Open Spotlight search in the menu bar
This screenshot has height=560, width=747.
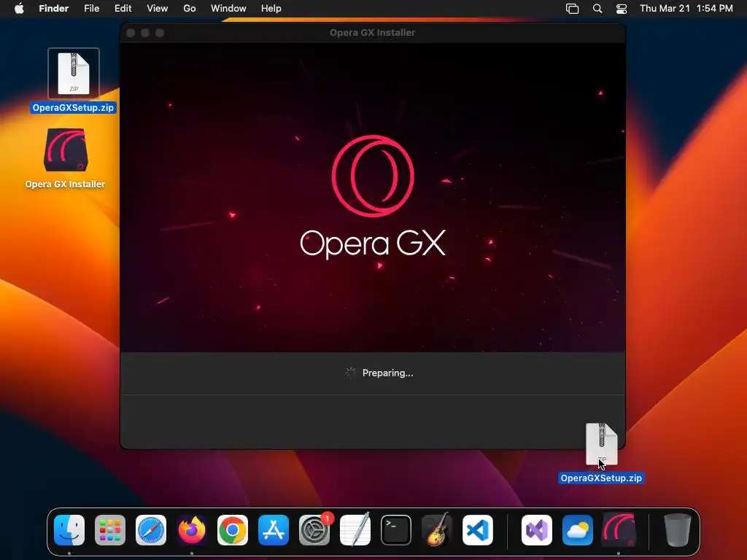597,8
